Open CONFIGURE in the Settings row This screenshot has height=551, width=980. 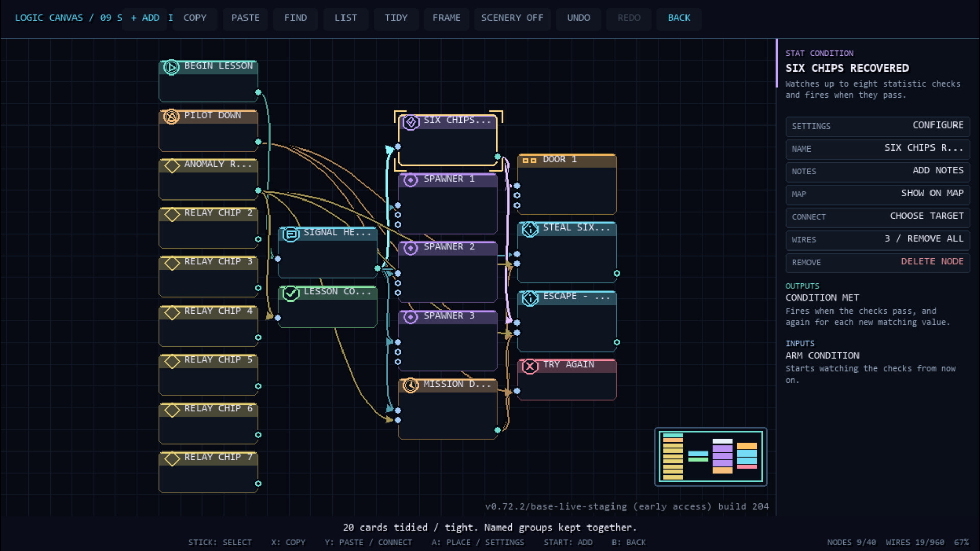click(x=877, y=126)
